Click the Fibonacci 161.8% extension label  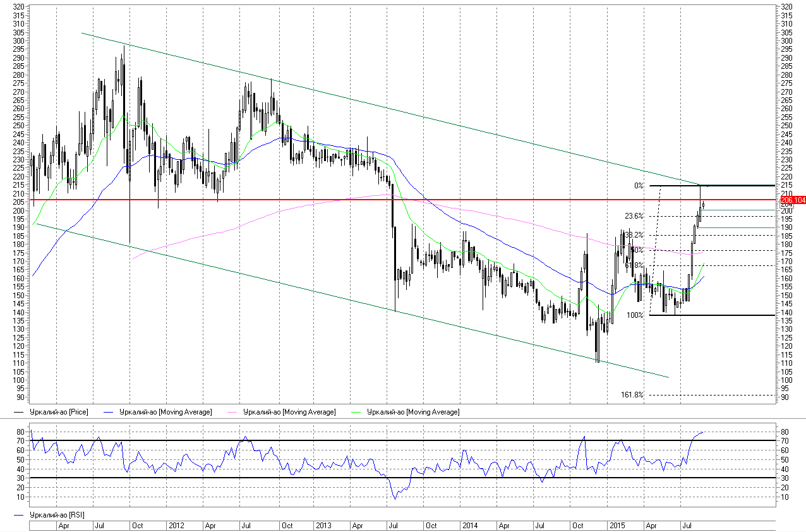632,395
